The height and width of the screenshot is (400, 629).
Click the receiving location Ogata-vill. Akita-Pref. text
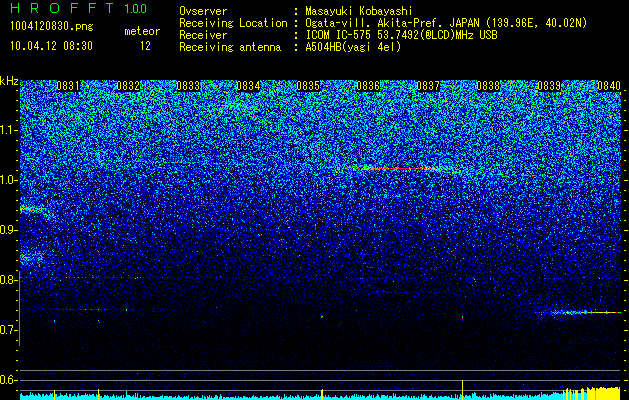click(391, 23)
